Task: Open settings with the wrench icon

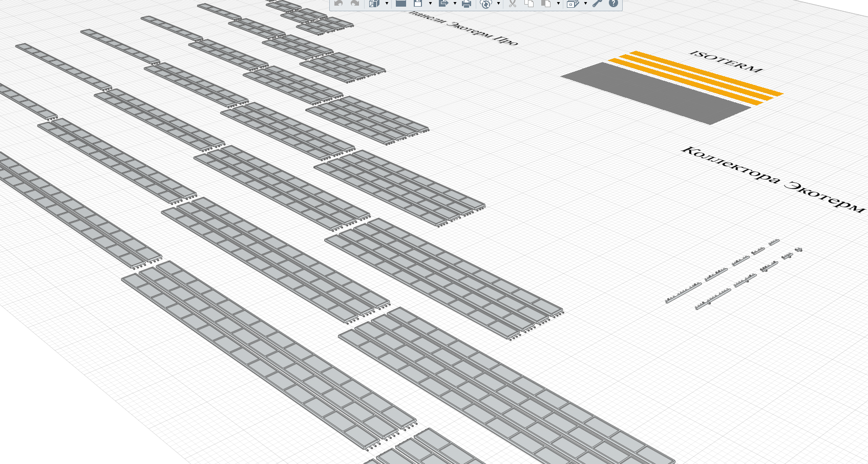Action: pyautogui.click(x=597, y=4)
